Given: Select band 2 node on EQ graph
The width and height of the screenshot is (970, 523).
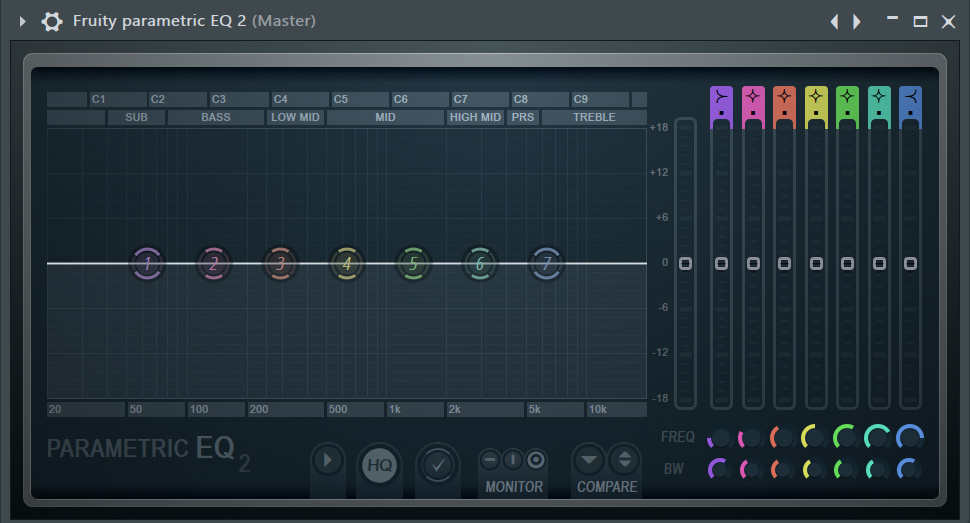Looking at the screenshot, I should (213, 264).
